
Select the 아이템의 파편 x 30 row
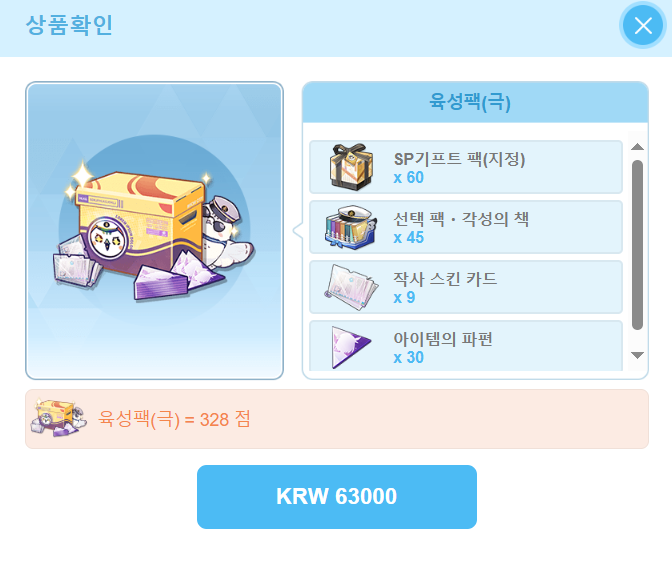coord(466,346)
